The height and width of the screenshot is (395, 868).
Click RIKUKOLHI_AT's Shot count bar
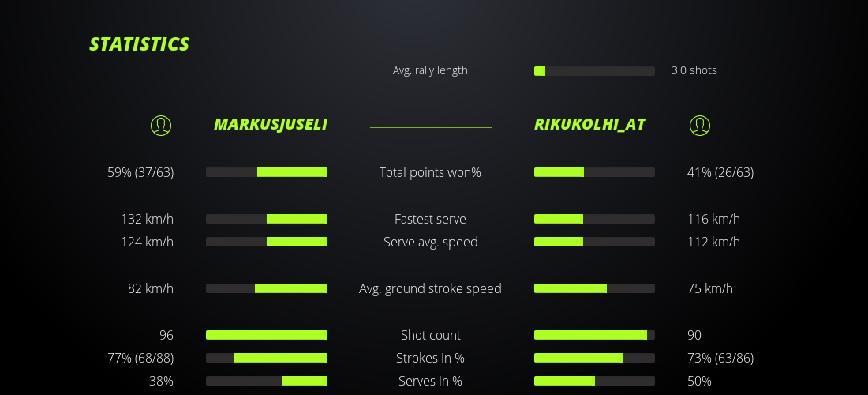(594, 335)
